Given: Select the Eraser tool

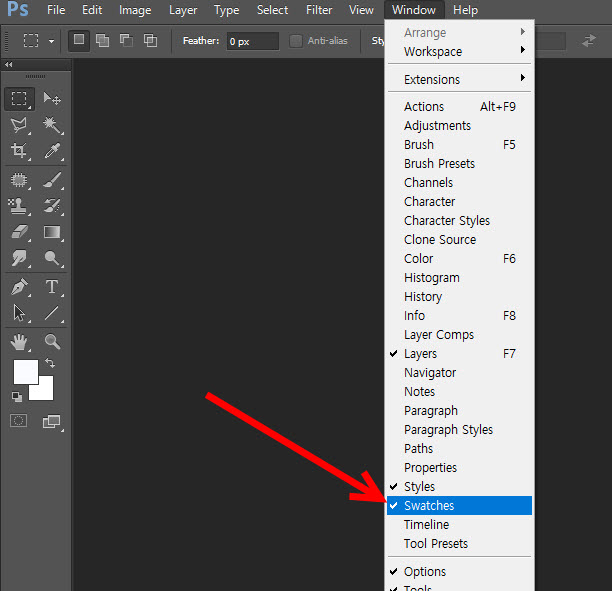Looking at the screenshot, I should 19,232.
